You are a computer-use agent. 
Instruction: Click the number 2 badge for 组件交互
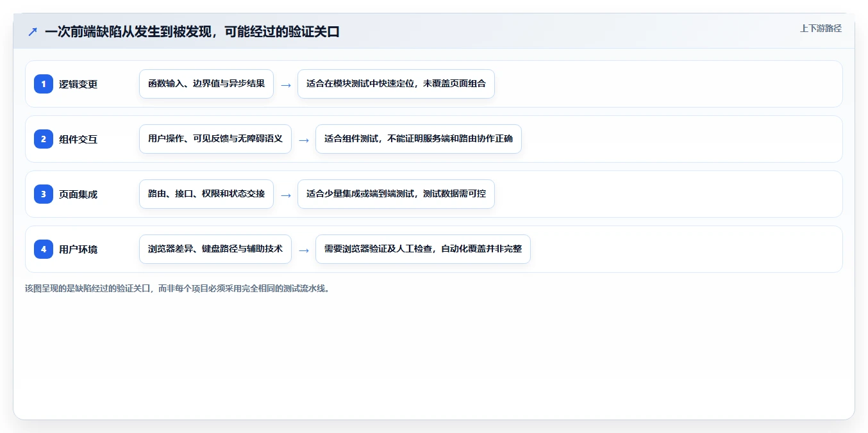click(x=44, y=139)
